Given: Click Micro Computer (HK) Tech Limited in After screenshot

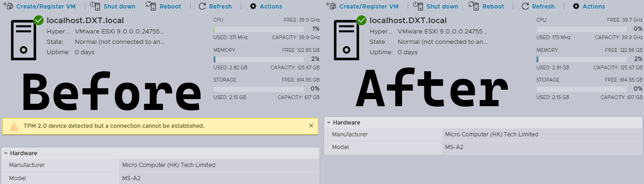Looking at the screenshot, I should coord(492,134).
